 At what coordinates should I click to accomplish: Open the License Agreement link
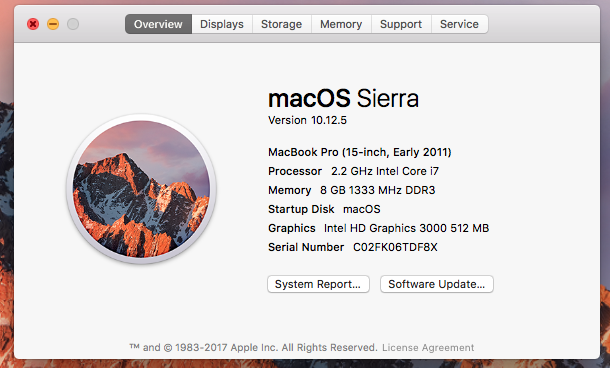tap(428, 347)
